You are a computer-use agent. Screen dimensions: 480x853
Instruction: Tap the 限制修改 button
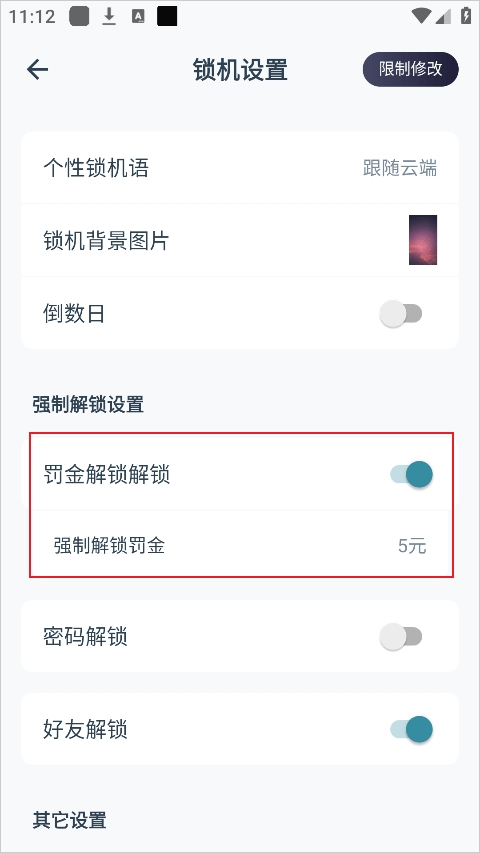(411, 70)
